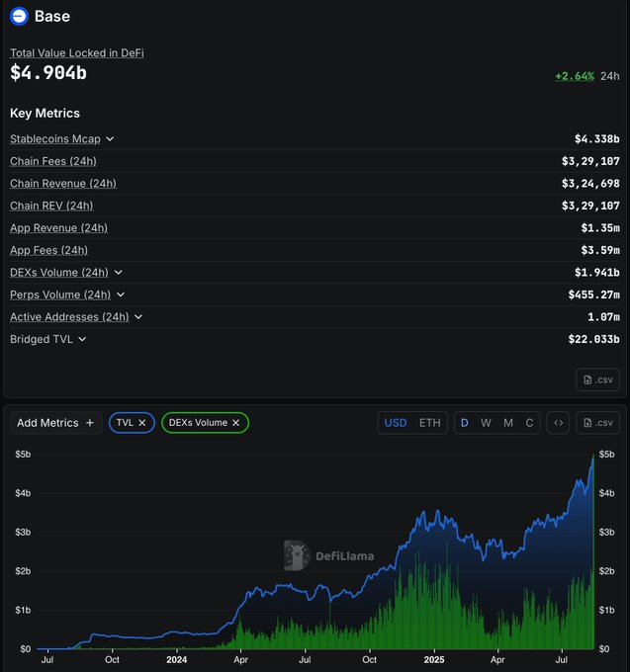
Task: Click the $3.59m app fees value
Action: point(600,250)
